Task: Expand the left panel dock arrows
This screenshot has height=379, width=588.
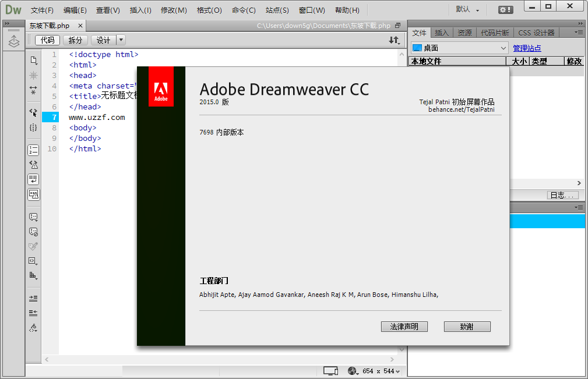Action: coord(7,24)
